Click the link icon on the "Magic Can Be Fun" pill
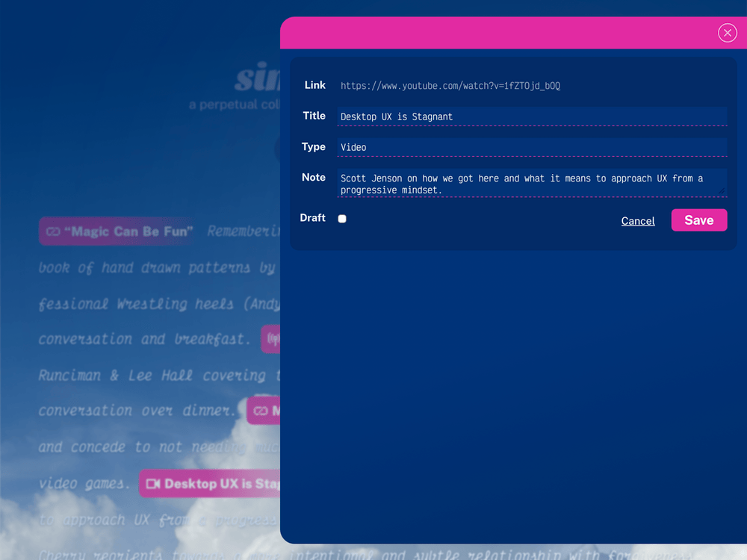This screenshot has height=560, width=747. tap(53, 231)
